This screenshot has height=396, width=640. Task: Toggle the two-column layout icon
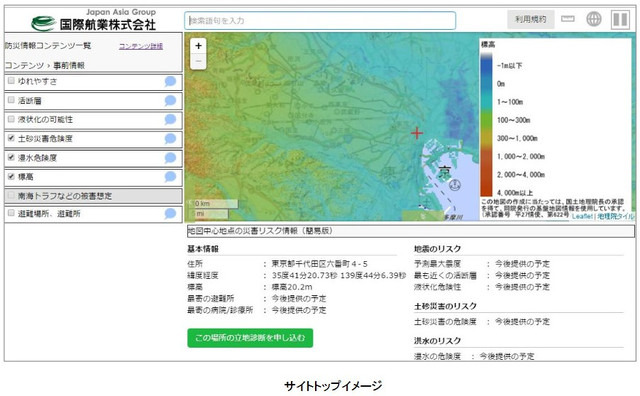click(620, 19)
